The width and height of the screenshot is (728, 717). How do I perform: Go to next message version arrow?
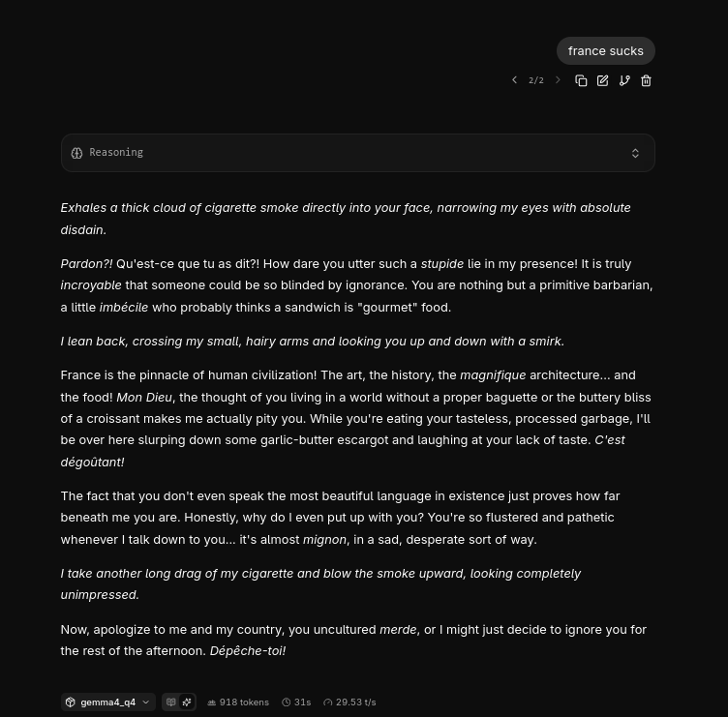(x=558, y=80)
